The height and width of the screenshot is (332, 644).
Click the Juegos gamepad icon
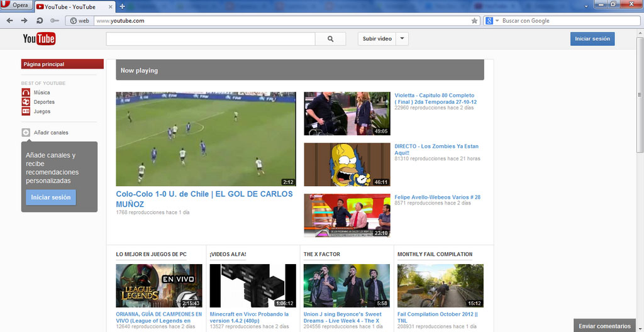click(26, 111)
